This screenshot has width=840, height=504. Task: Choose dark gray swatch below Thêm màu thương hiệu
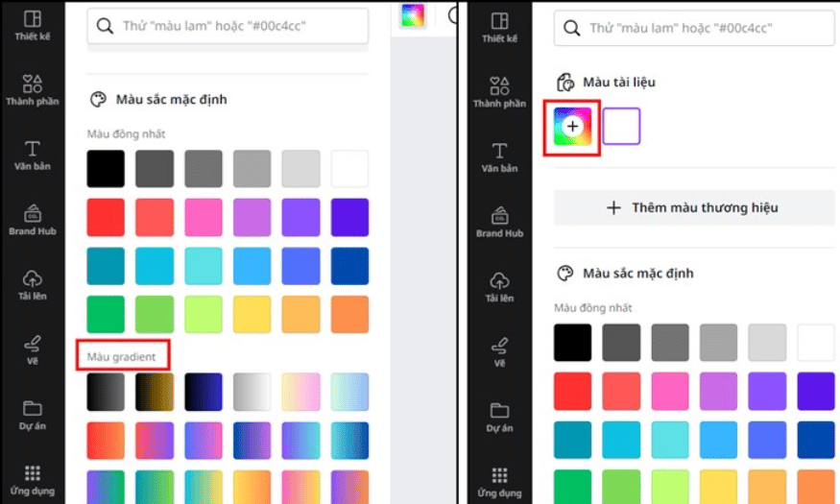click(621, 343)
